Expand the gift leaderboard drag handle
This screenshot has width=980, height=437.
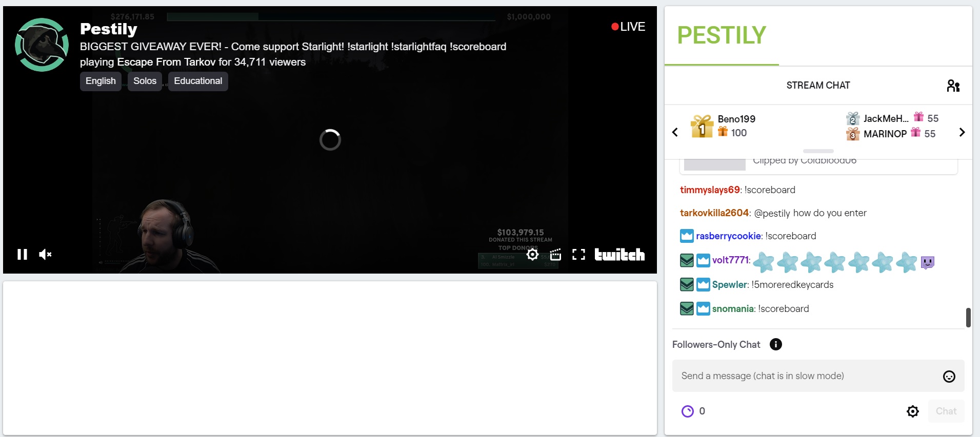click(x=818, y=151)
